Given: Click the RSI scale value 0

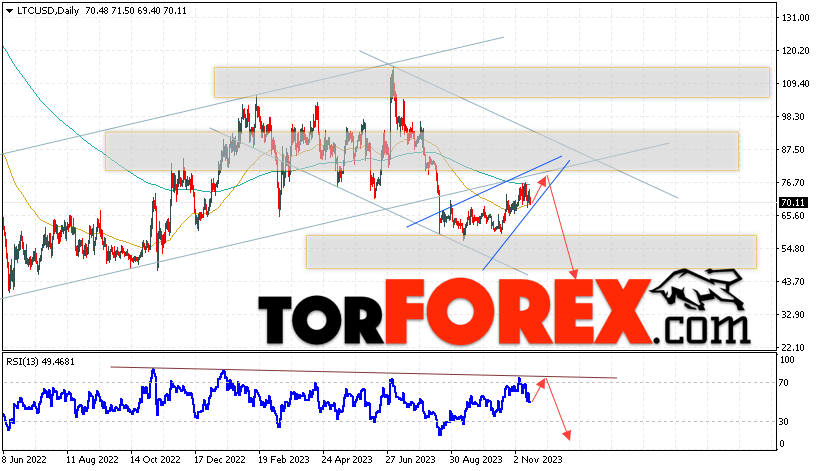Looking at the screenshot, I should (x=782, y=444).
